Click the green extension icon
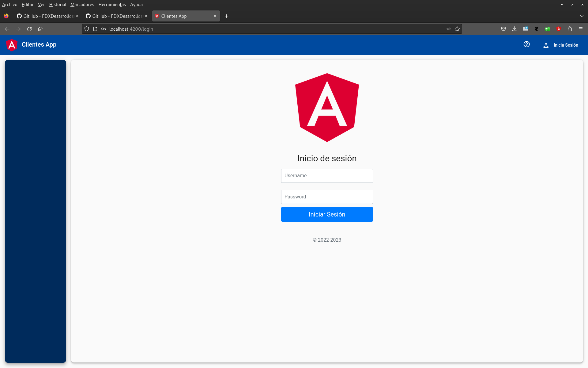This screenshot has height=368, width=588. [548, 29]
